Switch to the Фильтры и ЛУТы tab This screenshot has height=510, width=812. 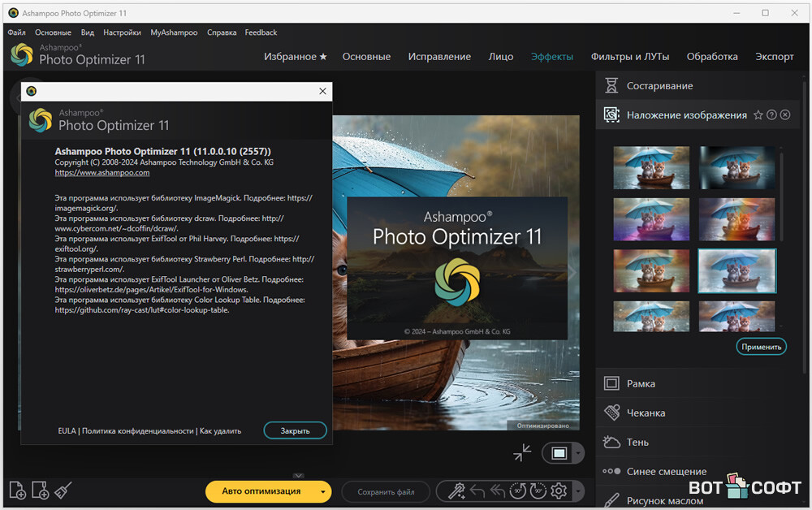(630, 56)
